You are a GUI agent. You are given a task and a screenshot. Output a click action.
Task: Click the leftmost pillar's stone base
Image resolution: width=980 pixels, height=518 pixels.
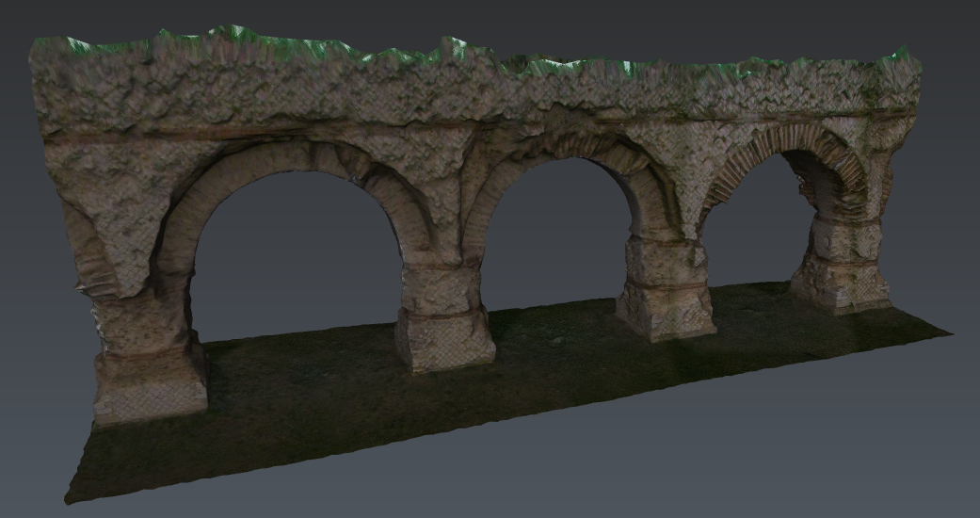[151, 384]
